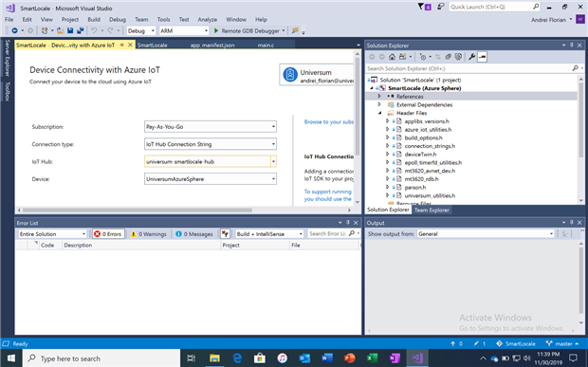Toggle the 0 Warnings filter
The image size is (588, 367).
tap(148, 234)
